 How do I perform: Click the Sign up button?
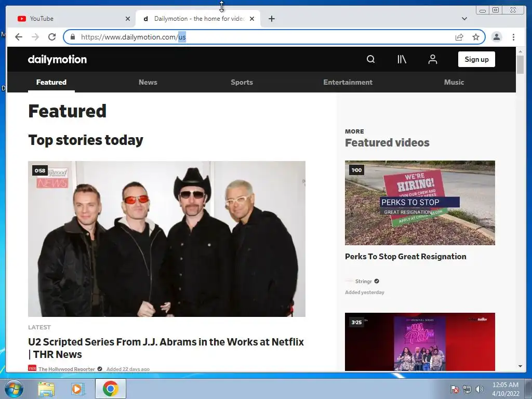point(476,59)
